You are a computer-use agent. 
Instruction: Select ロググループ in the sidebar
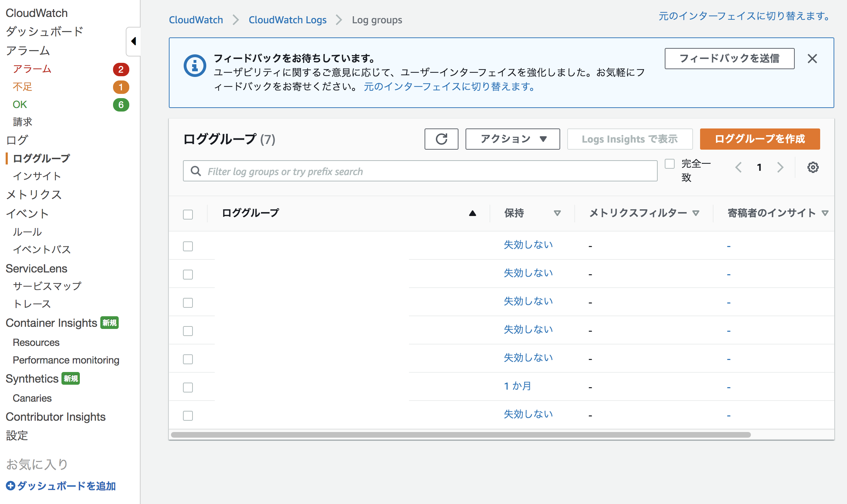[x=41, y=158]
